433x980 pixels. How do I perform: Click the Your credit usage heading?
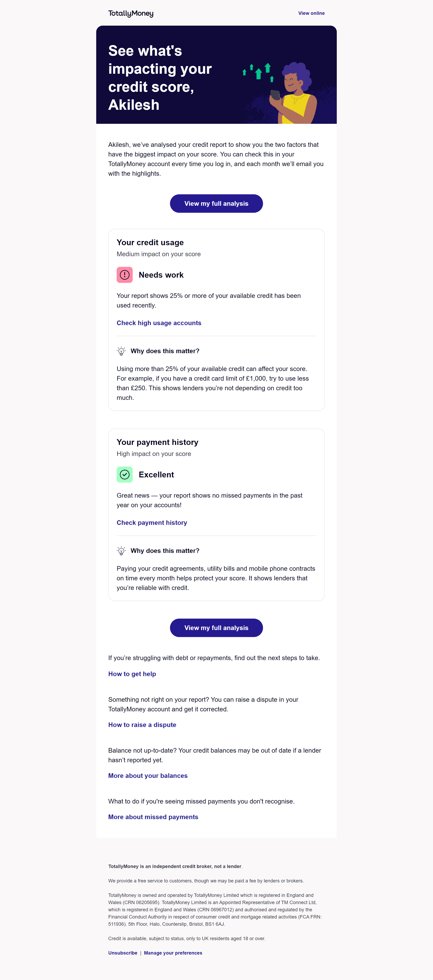pyautogui.click(x=150, y=242)
